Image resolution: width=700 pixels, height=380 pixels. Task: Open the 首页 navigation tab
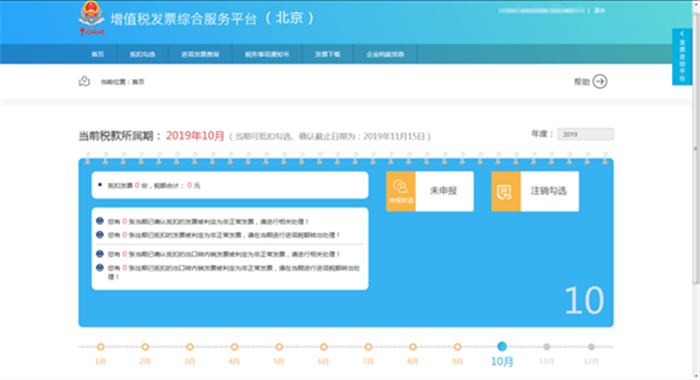click(98, 54)
